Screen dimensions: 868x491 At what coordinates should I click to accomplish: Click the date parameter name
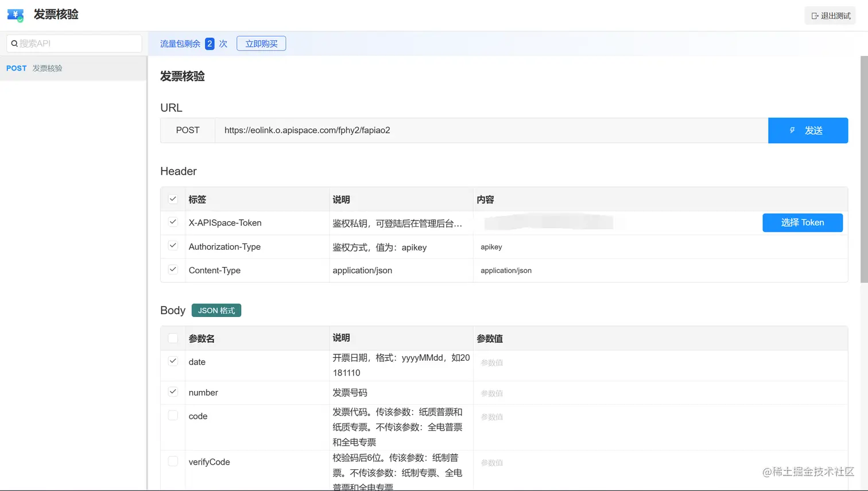pyautogui.click(x=197, y=362)
